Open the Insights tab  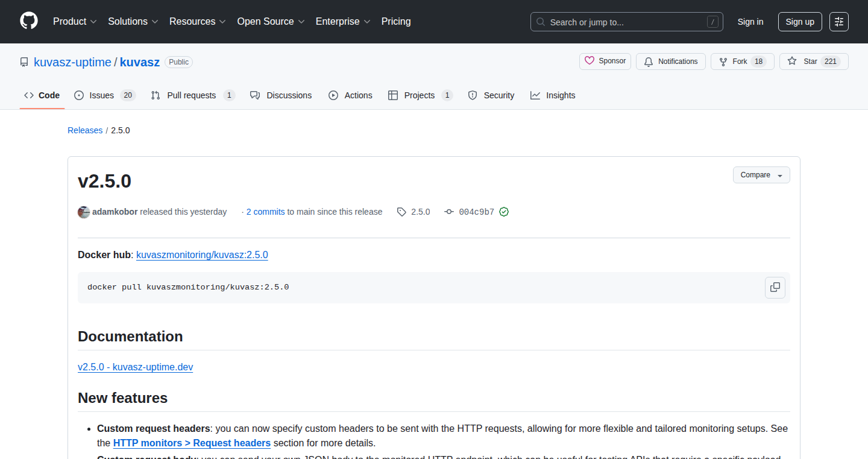[553, 95]
